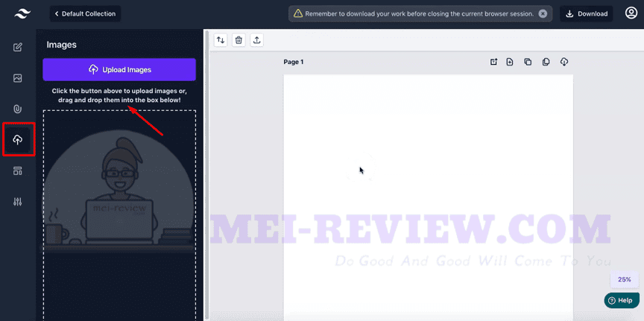Open the user account profile icon

pyautogui.click(x=631, y=13)
